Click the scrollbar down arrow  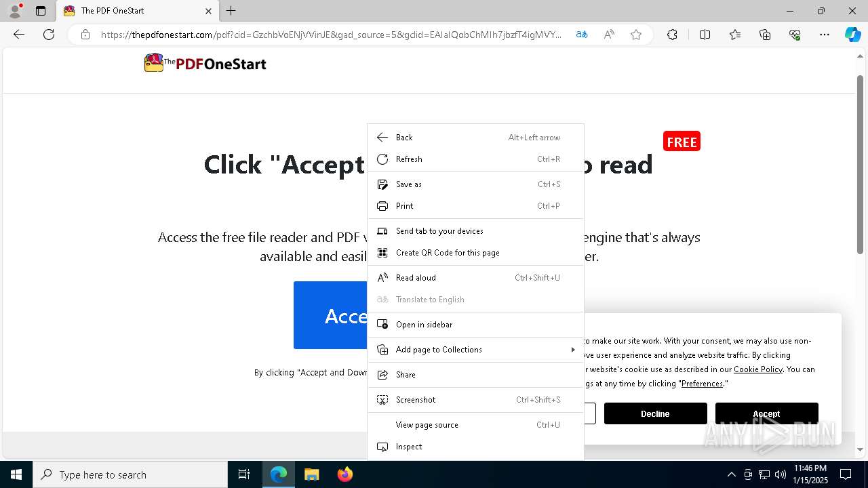861,449
